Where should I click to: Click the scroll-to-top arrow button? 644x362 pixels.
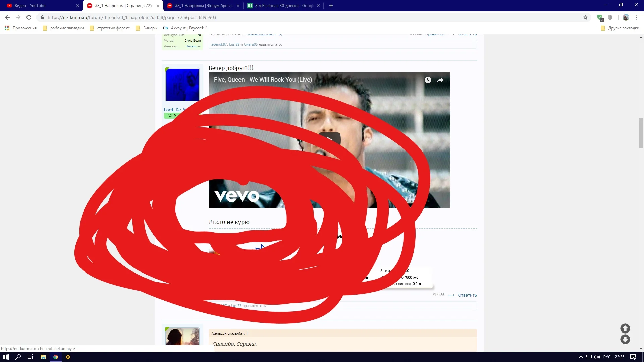coord(625,328)
